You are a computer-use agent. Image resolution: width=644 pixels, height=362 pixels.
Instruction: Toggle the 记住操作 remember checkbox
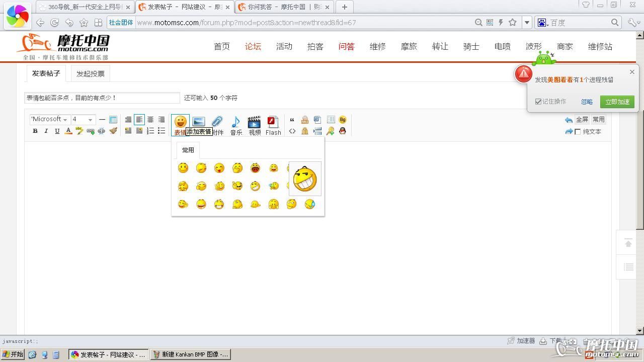coord(538,102)
